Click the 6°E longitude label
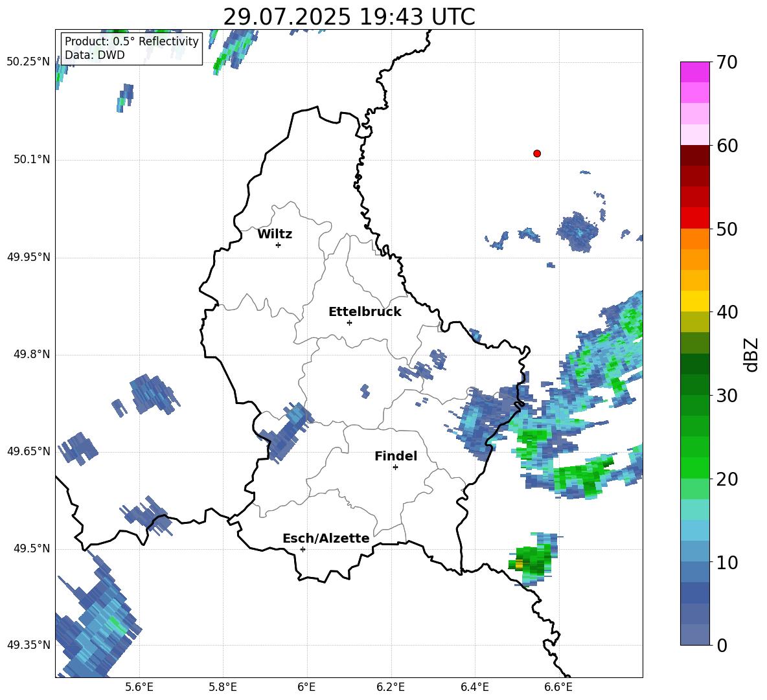 [x=306, y=687]
